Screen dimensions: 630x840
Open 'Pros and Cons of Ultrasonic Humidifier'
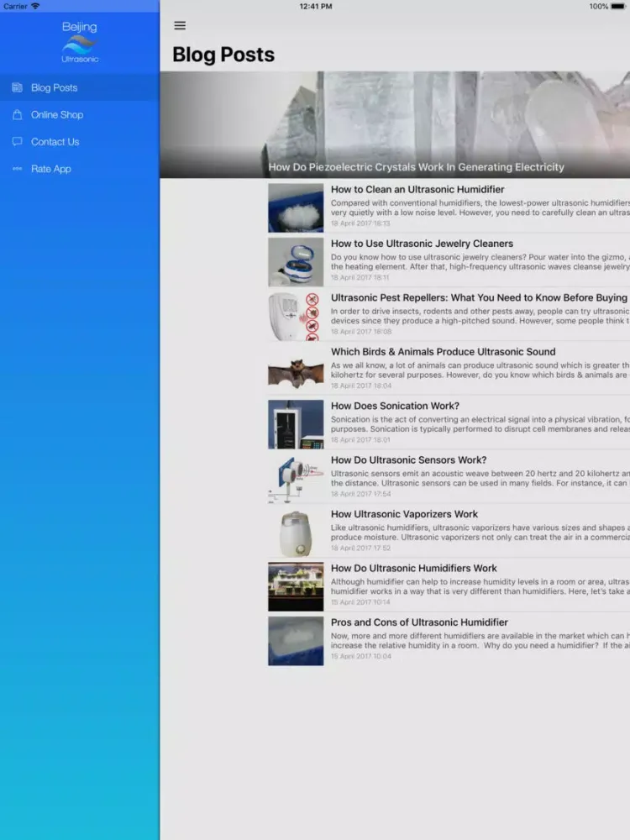point(419,622)
